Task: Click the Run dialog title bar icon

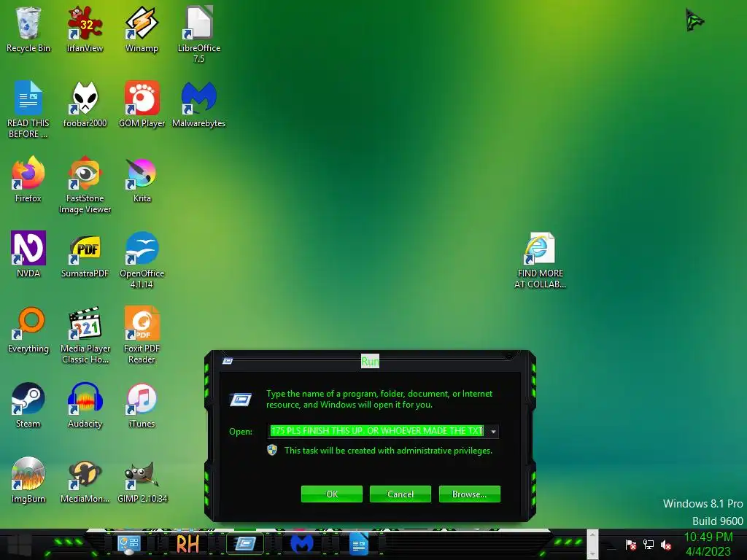Action: (x=228, y=361)
